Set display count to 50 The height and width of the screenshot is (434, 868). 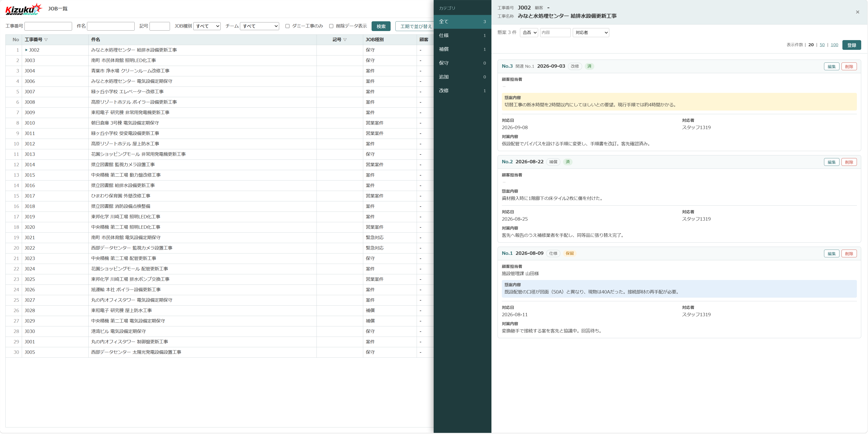(x=822, y=45)
